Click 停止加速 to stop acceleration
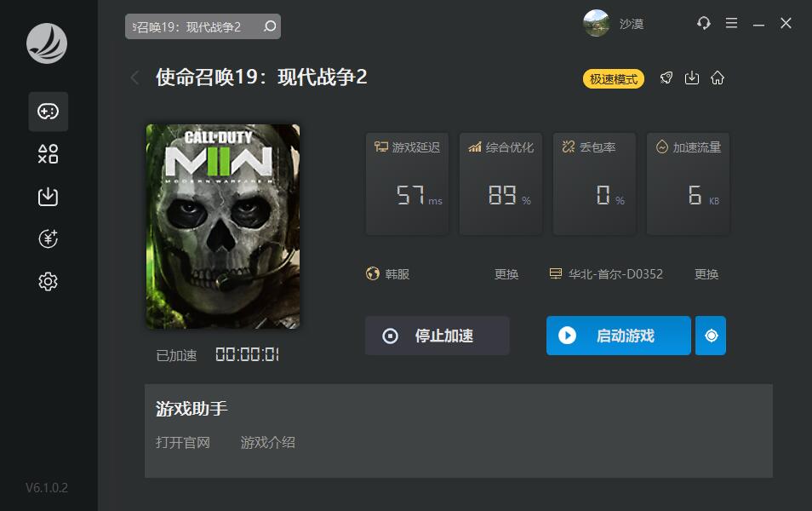812x511 pixels. point(437,336)
